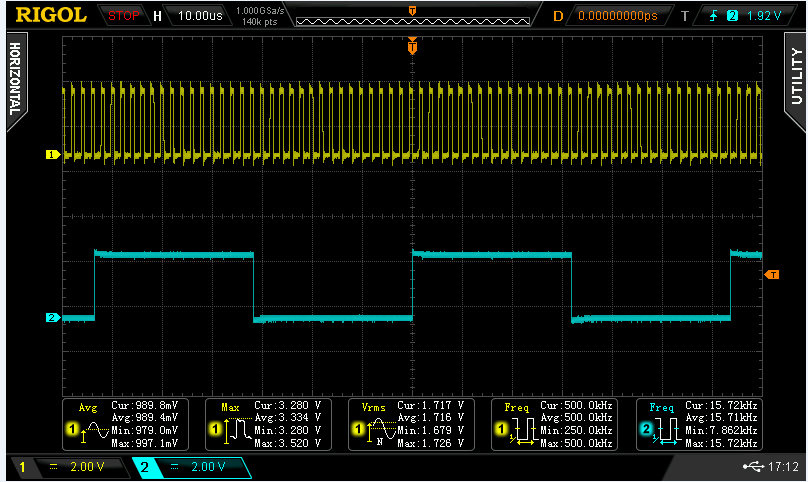Click the Cur:3.280 V max value
The width and height of the screenshot is (808, 482).
point(288,405)
